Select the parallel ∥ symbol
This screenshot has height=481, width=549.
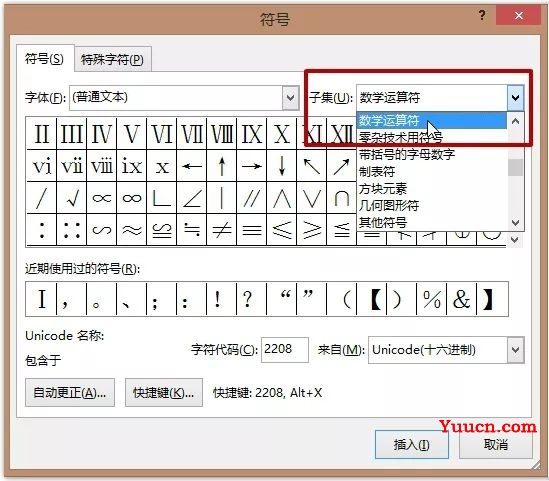click(252, 198)
